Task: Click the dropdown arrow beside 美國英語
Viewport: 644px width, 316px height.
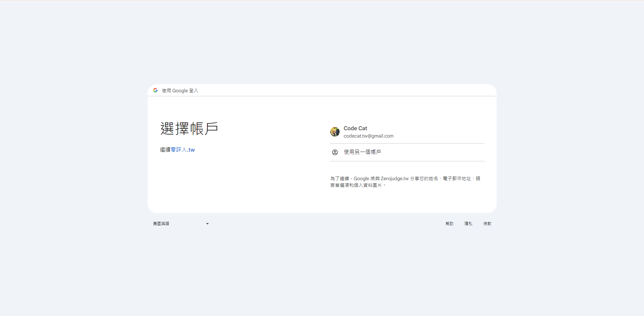Action: [x=207, y=223]
